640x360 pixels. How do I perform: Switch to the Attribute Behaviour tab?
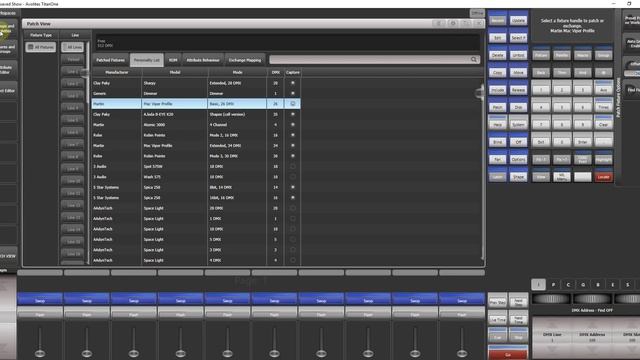tap(203, 60)
